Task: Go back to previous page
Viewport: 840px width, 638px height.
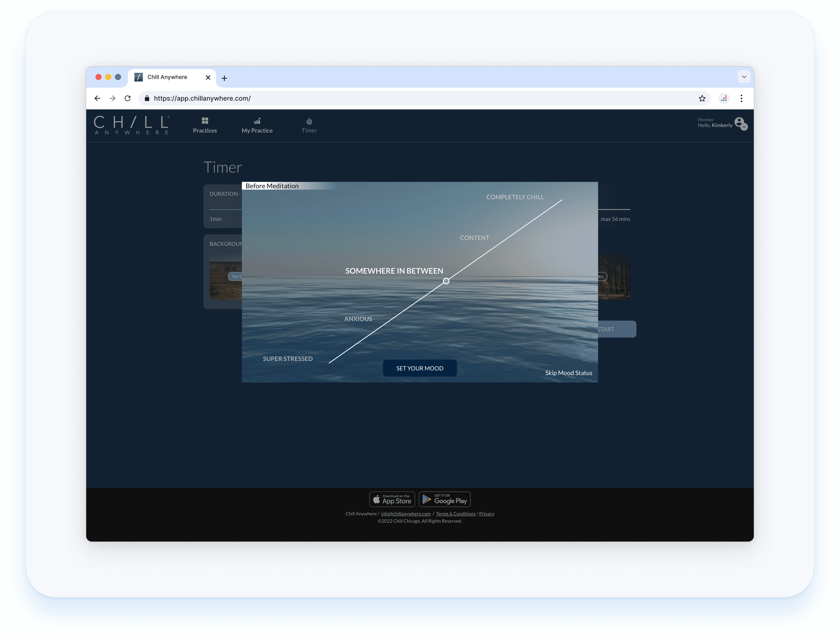Action: click(x=98, y=98)
